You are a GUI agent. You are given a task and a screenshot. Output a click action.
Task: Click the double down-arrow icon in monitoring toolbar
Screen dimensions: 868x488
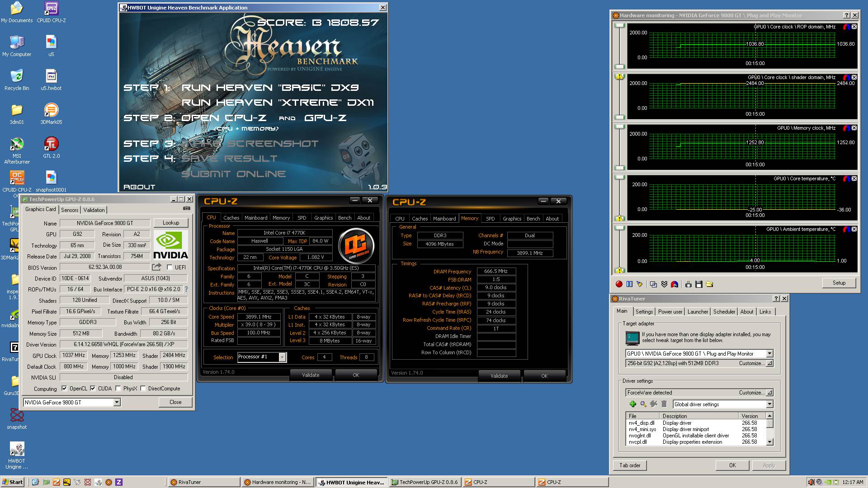[664, 284]
